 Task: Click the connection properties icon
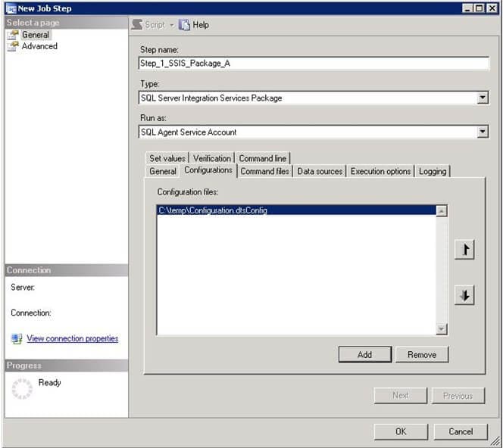pos(17,339)
